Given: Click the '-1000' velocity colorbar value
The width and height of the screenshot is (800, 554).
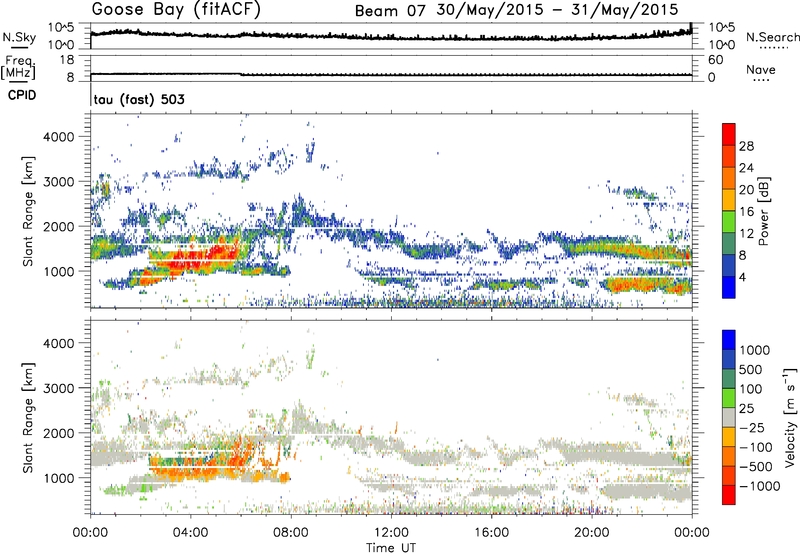Looking at the screenshot, I should [x=760, y=486].
